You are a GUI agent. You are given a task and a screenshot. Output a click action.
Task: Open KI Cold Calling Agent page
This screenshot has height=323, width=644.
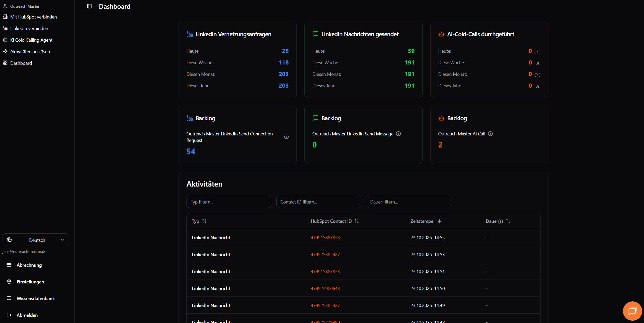[31, 40]
